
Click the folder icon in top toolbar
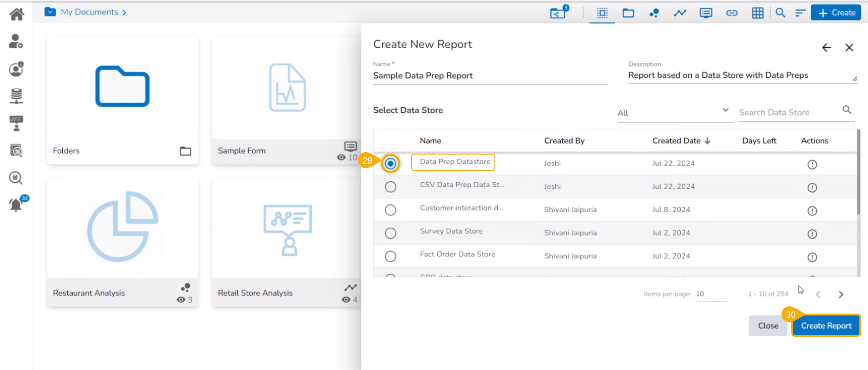click(628, 13)
